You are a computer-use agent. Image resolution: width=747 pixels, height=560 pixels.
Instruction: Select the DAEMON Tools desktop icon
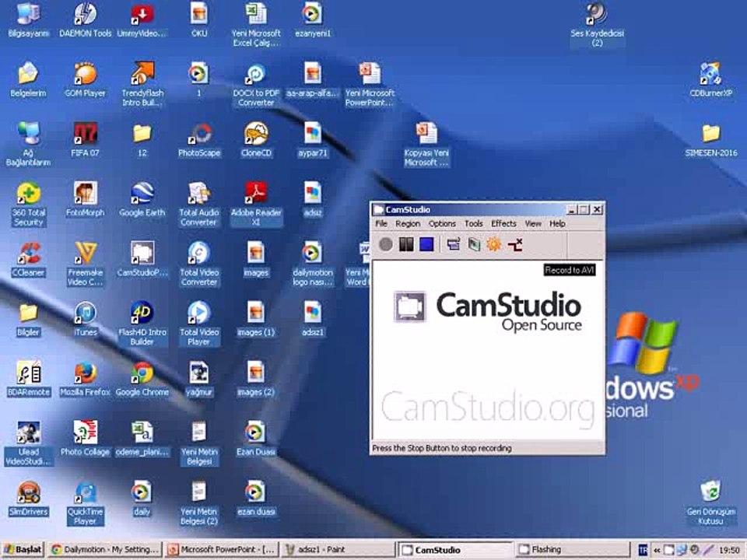point(86,20)
